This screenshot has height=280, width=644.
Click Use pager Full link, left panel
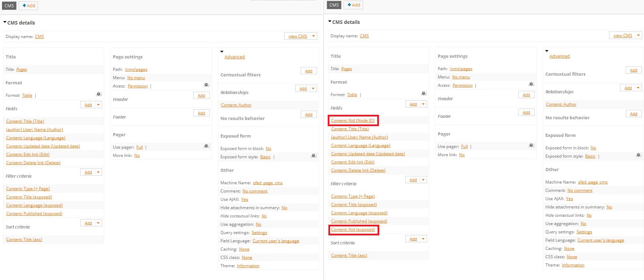click(139, 147)
